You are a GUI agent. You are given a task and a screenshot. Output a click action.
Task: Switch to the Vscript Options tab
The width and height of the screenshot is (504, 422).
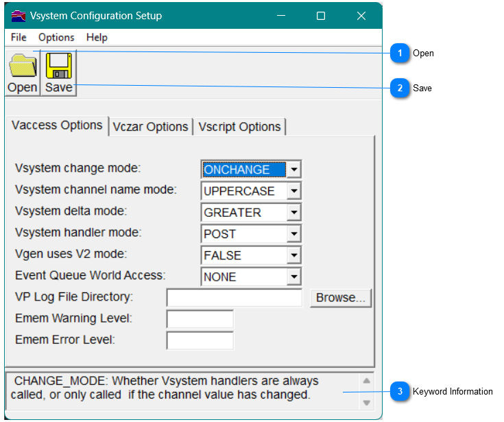point(239,127)
